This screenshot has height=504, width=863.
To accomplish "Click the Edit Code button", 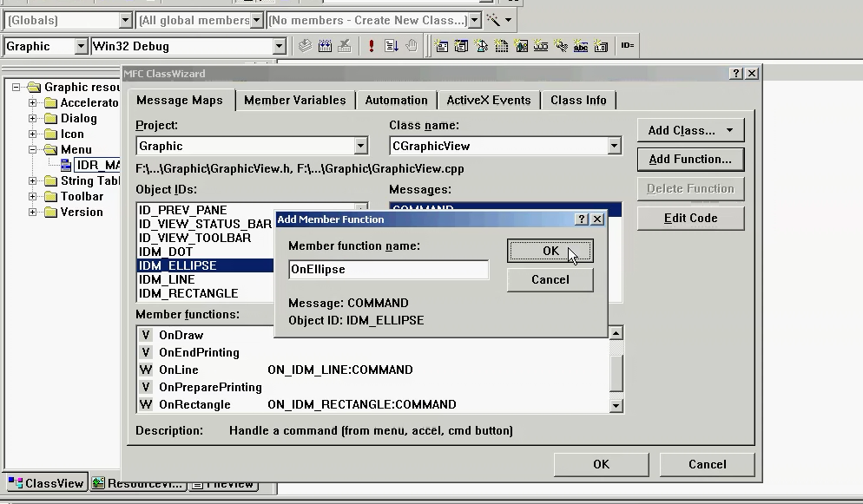I will point(691,219).
